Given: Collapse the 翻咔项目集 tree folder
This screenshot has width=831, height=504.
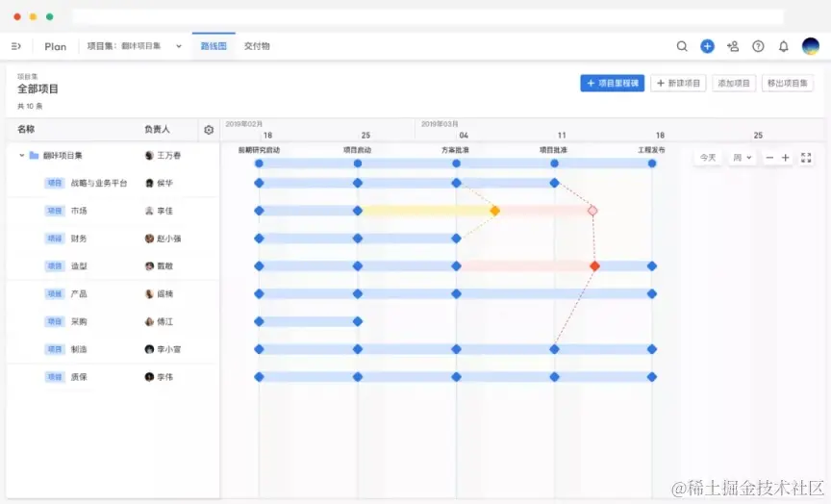Looking at the screenshot, I should tap(22, 155).
